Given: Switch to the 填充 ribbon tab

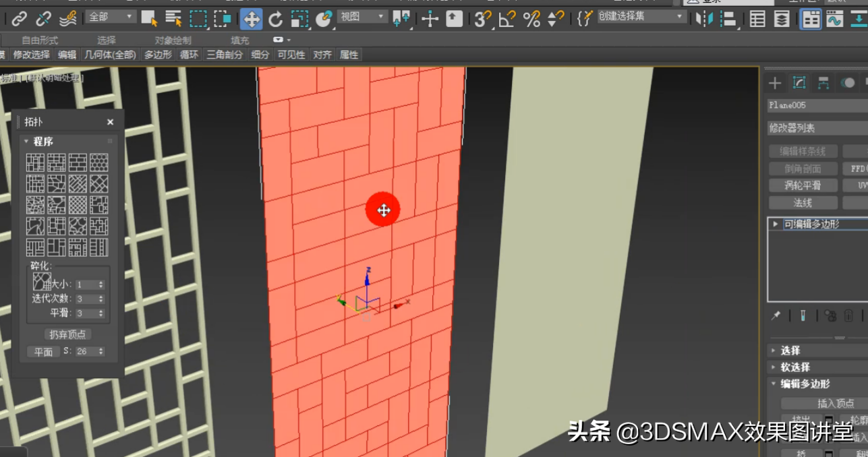Looking at the screenshot, I should tap(240, 40).
